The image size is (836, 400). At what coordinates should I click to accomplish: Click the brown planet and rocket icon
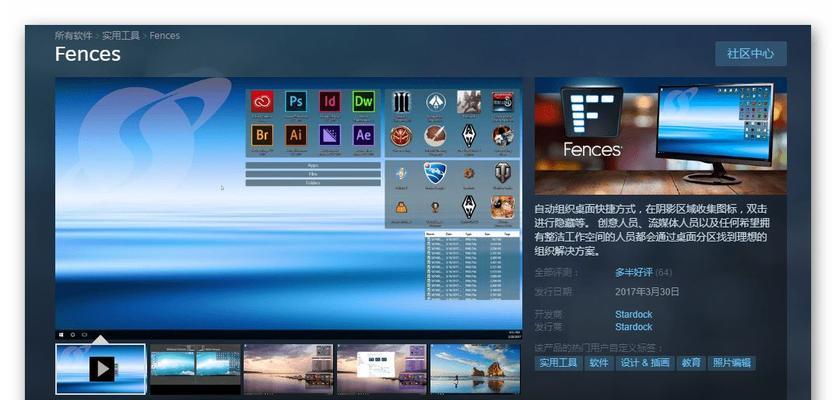(435, 137)
